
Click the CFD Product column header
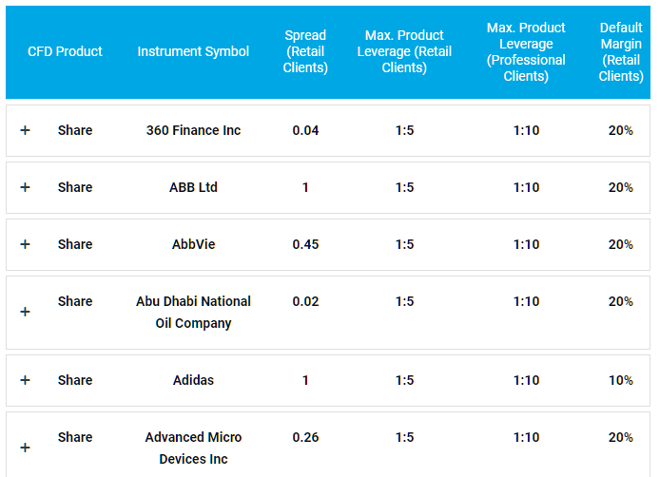pyautogui.click(x=65, y=51)
